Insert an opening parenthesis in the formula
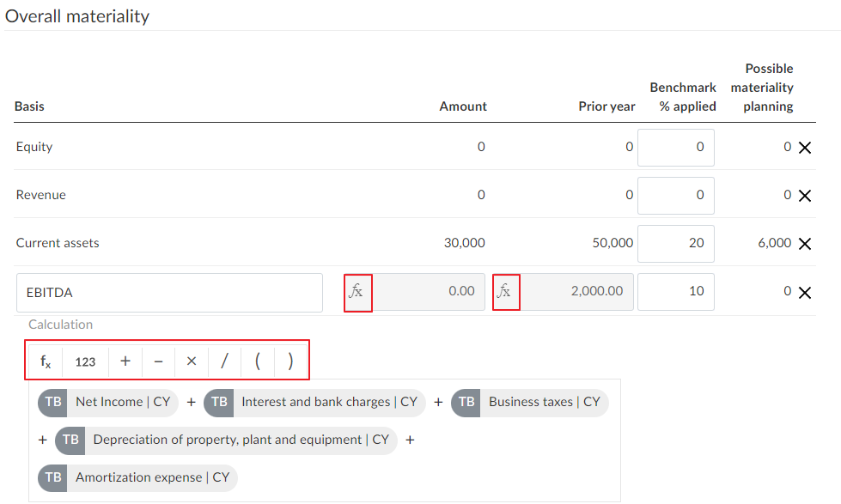Viewport: 841px width, 504px height. coord(258,361)
